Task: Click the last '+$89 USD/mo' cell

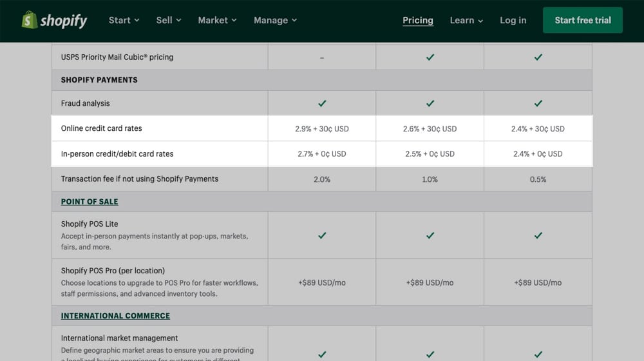Action: (538, 282)
